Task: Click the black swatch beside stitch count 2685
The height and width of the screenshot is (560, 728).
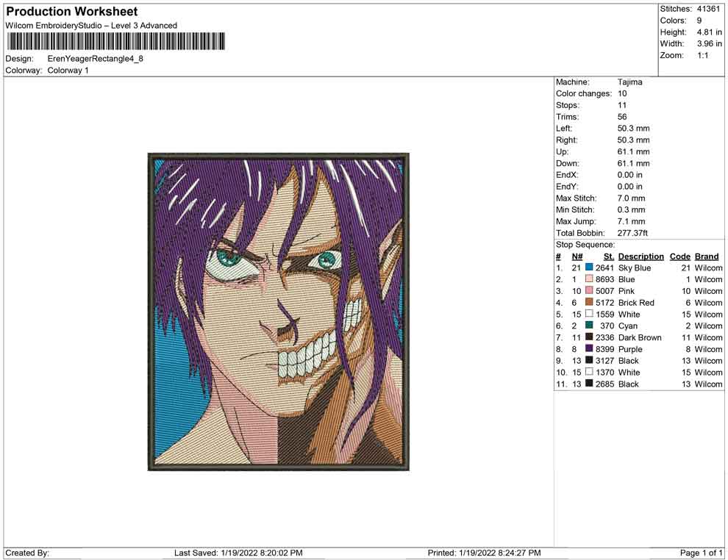Action: 589,383
